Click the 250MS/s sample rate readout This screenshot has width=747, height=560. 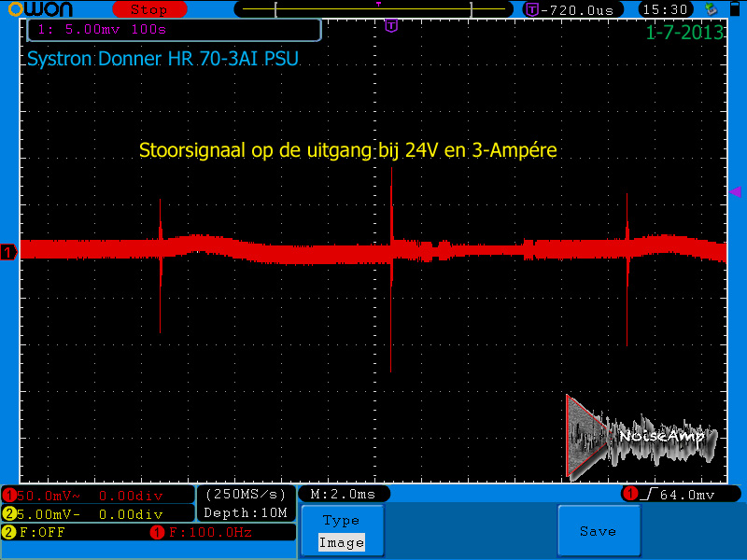point(246,495)
